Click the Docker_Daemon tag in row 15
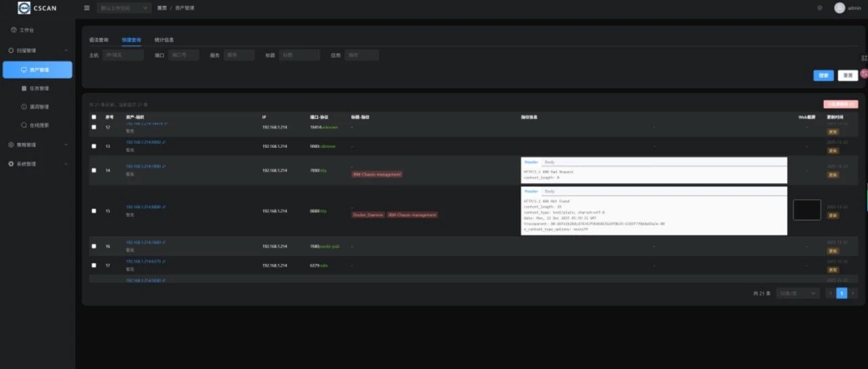Screen dimensions: 868x369 click(x=368, y=215)
